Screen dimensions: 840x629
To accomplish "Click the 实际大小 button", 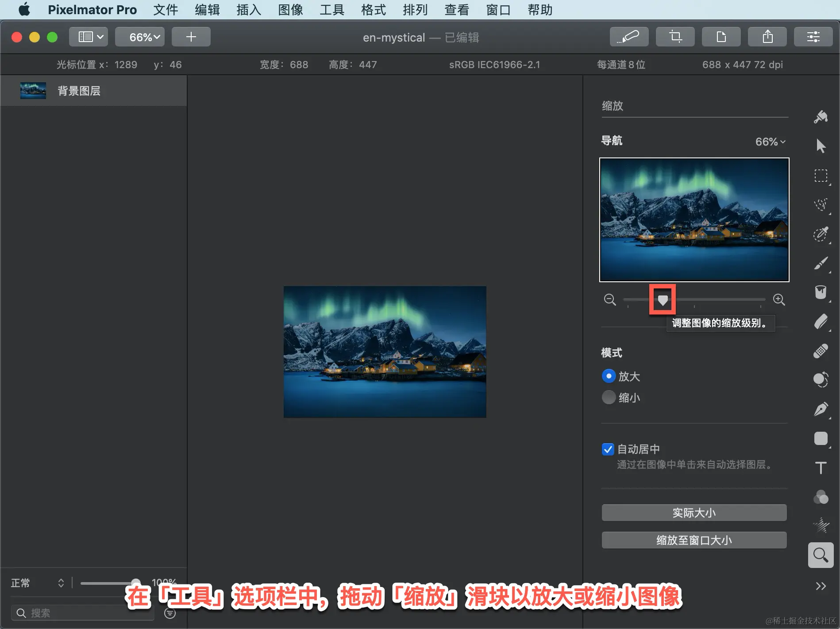I will [x=694, y=513].
